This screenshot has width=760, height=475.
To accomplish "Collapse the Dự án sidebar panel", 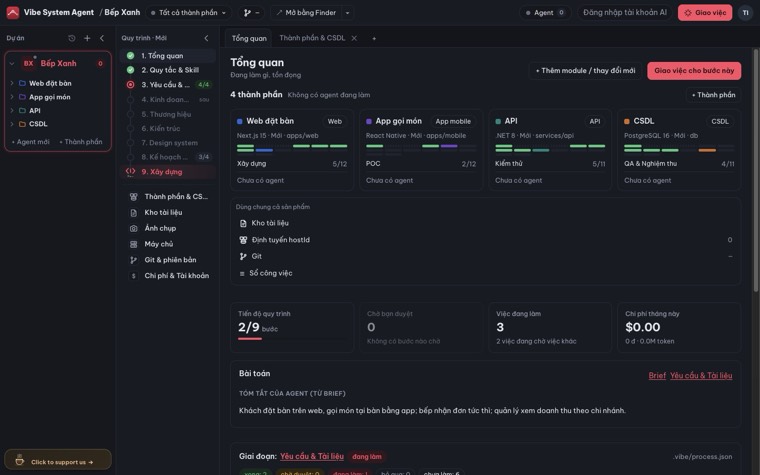I will [102, 38].
